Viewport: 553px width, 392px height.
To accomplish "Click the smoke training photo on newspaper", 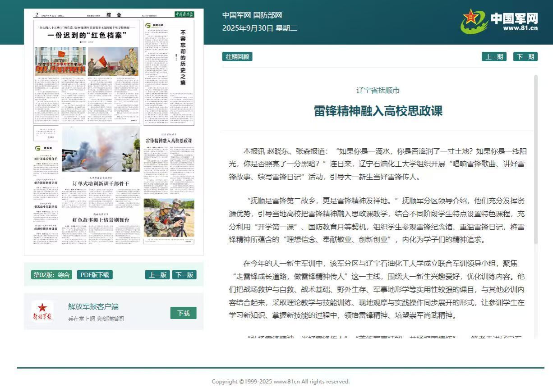I will (101, 149).
